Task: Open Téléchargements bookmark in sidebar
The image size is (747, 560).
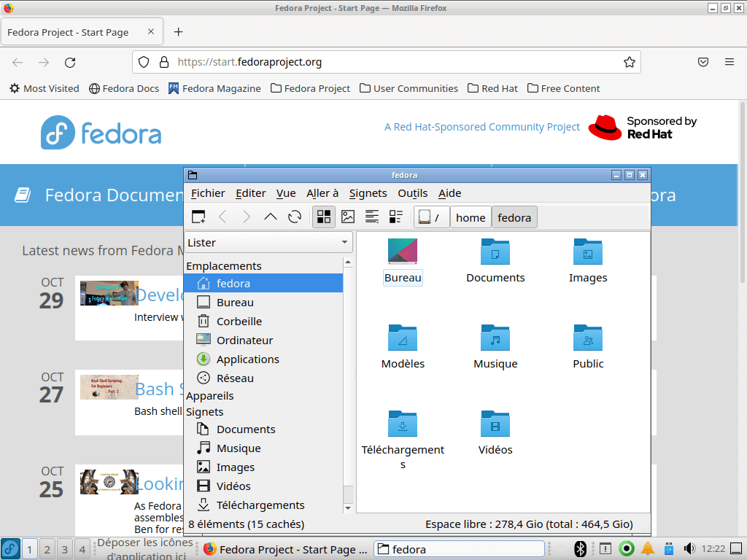Action: 263,505
